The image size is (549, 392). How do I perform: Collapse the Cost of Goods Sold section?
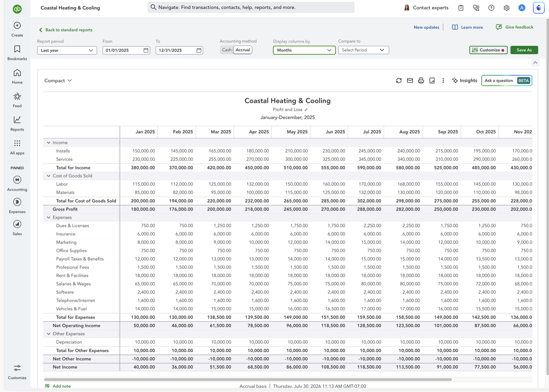click(49, 176)
